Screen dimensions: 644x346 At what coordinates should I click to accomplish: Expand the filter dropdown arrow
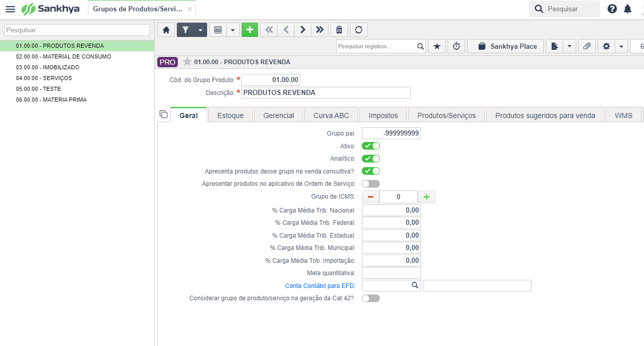point(200,30)
